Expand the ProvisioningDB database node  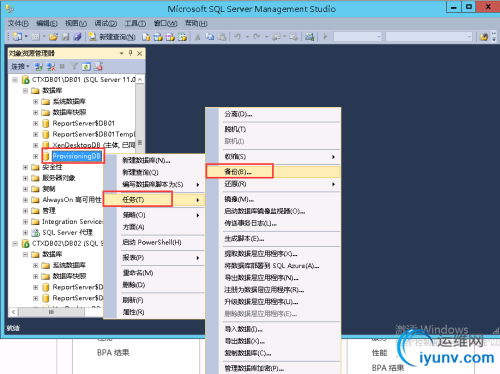[35, 156]
